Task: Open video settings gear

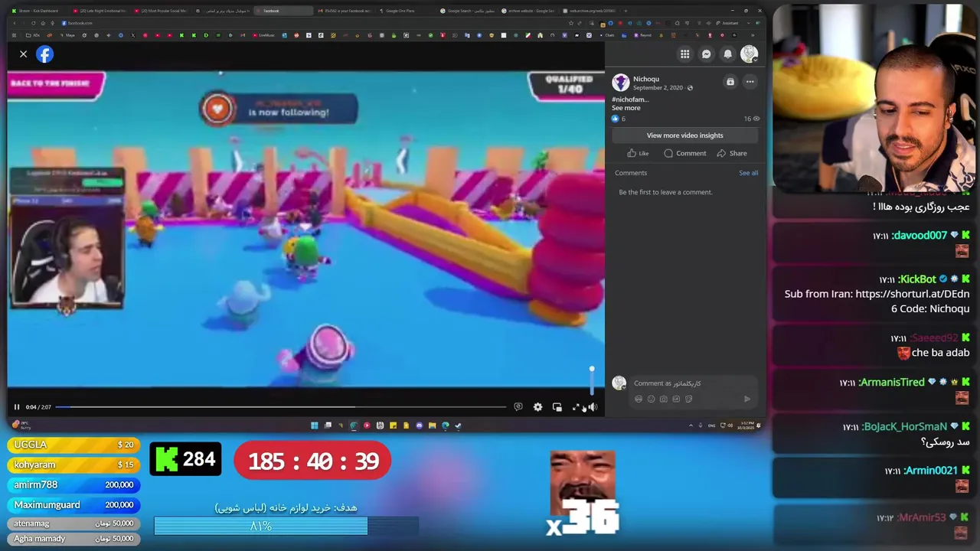Action: click(x=537, y=407)
